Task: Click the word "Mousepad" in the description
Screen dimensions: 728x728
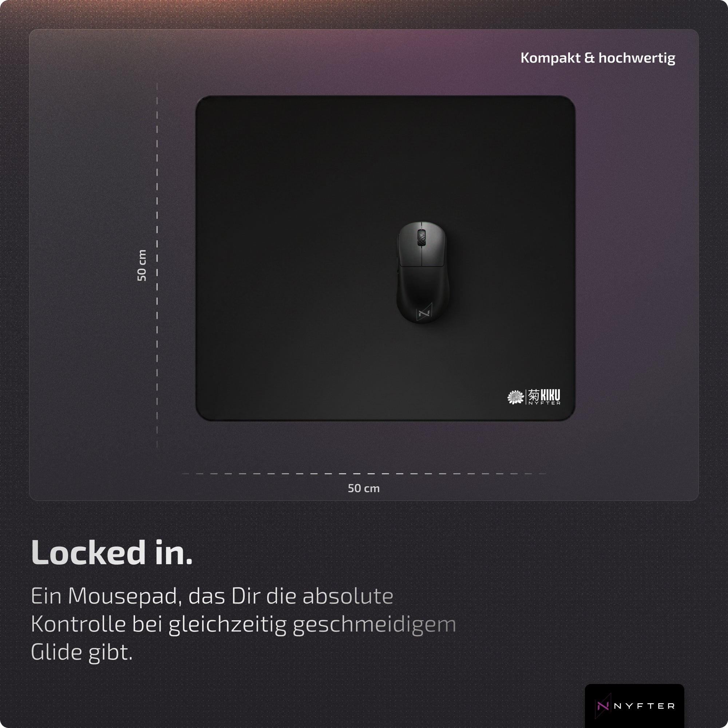Action: click(122, 597)
